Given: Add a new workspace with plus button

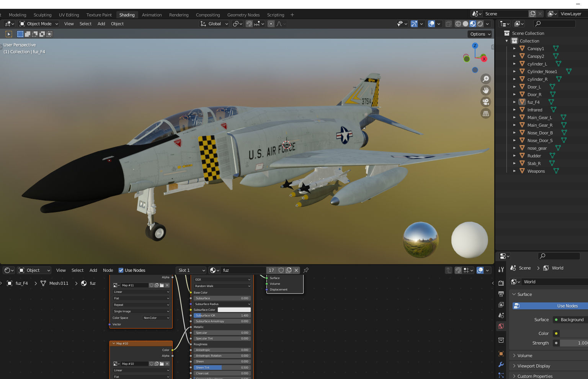Looking at the screenshot, I should coord(292,15).
